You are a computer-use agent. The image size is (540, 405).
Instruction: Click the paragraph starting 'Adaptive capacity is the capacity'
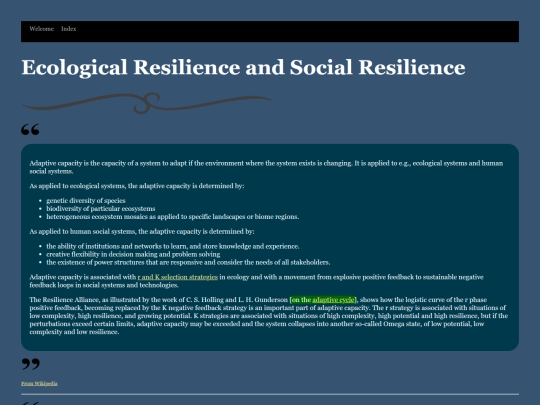(266, 167)
